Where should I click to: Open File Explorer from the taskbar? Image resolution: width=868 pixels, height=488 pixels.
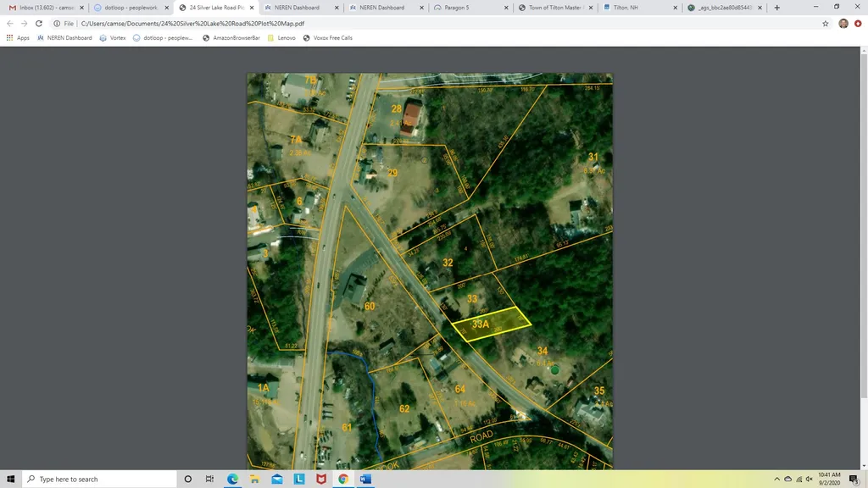(x=254, y=480)
